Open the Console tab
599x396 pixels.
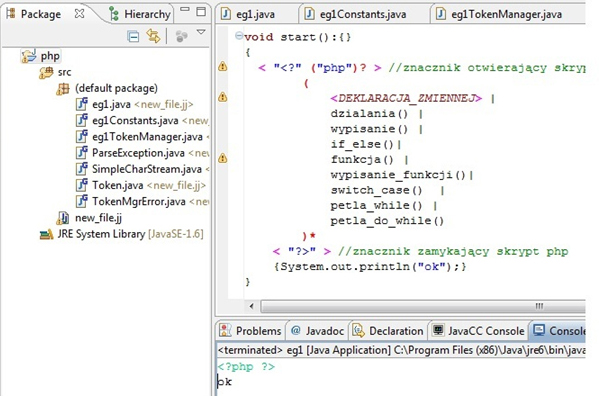[559, 331]
